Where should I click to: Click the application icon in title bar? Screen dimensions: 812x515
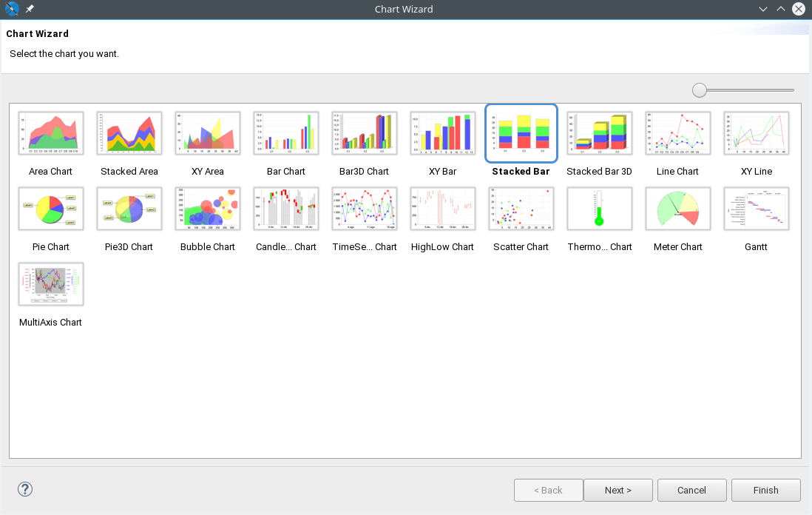click(x=11, y=9)
